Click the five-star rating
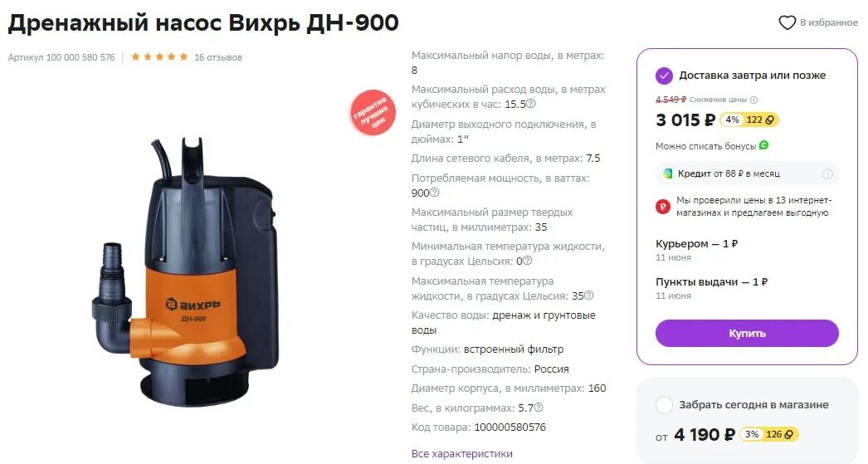Screen dimensions: 868x464 pos(159,56)
